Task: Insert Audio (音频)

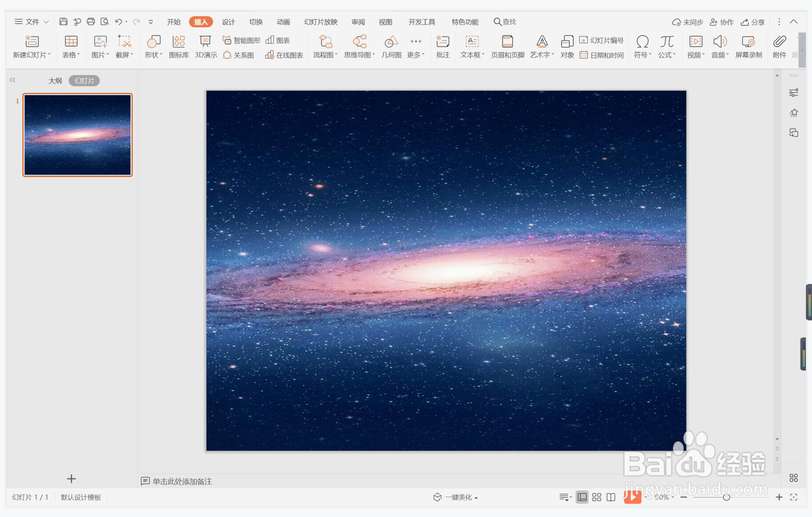Action: [x=720, y=47]
